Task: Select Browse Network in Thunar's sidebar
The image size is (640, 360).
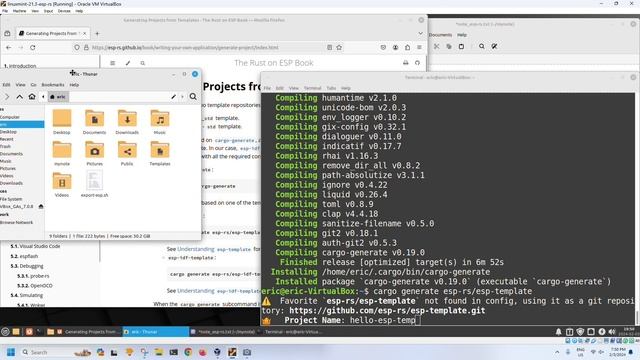Action: pos(16,222)
